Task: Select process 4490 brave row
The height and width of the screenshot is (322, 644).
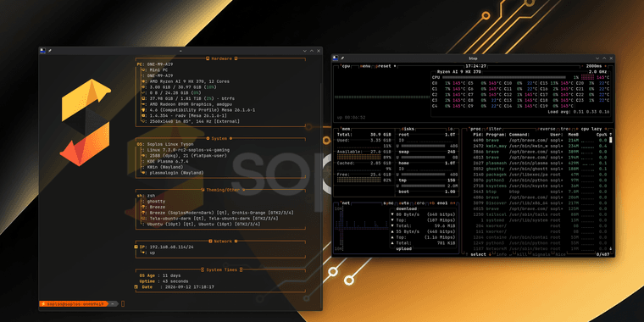Action: point(539,140)
